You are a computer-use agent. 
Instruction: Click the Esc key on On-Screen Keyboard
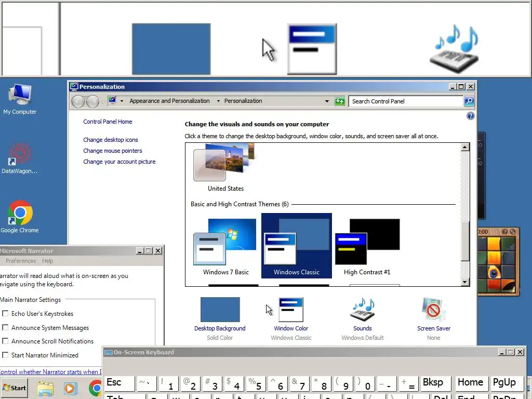click(x=120, y=383)
